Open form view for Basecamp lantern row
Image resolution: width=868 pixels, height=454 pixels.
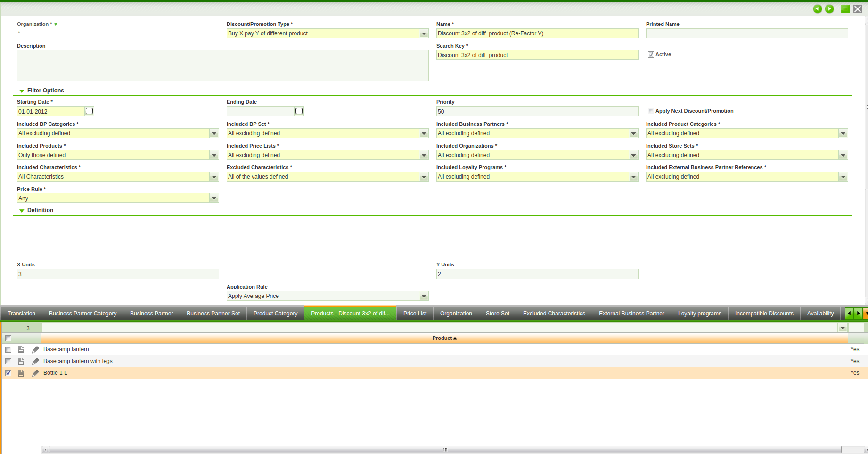21,350
